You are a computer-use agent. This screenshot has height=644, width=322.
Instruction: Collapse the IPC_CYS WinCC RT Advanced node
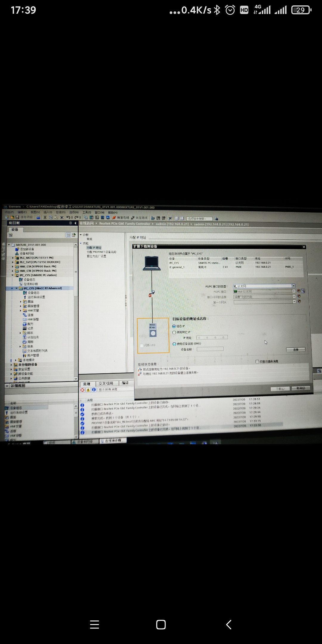17,288
